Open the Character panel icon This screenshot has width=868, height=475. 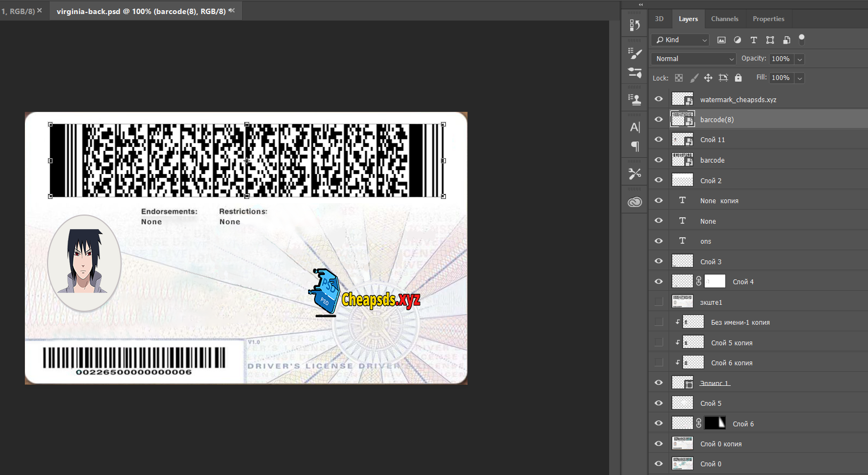635,127
